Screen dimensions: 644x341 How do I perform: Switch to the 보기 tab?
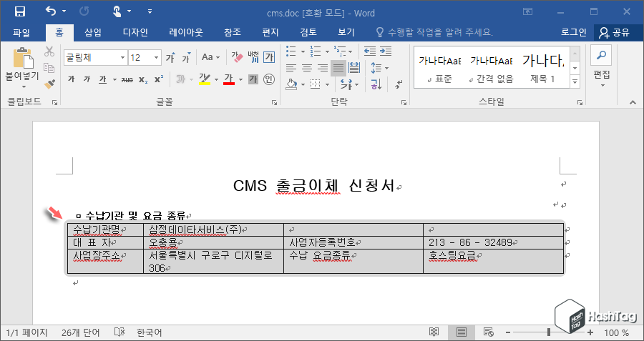pyautogui.click(x=346, y=32)
